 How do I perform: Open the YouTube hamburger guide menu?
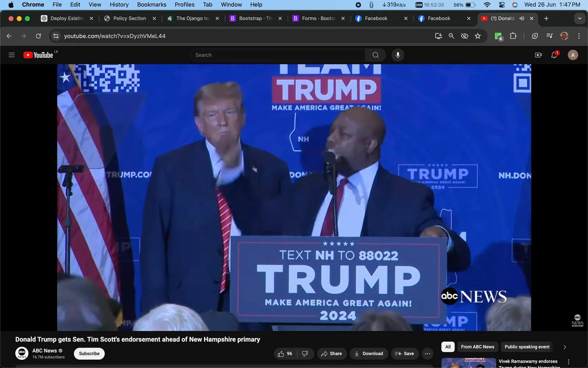click(x=11, y=54)
